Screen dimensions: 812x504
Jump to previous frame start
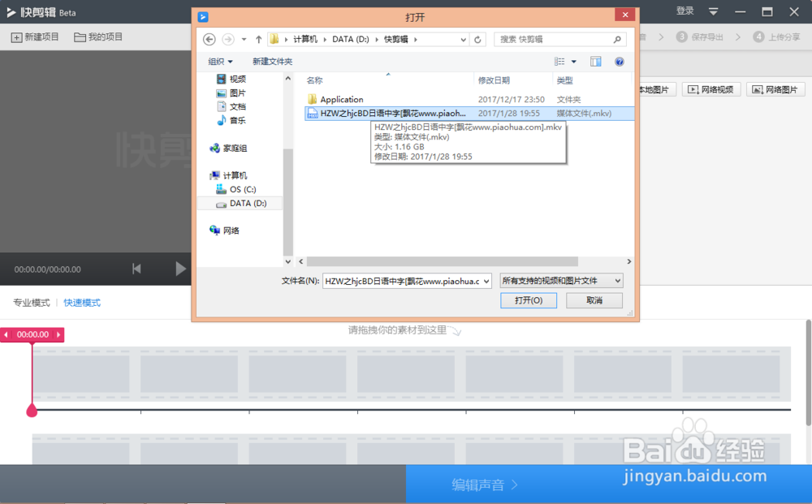pyautogui.click(x=136, y=269)
